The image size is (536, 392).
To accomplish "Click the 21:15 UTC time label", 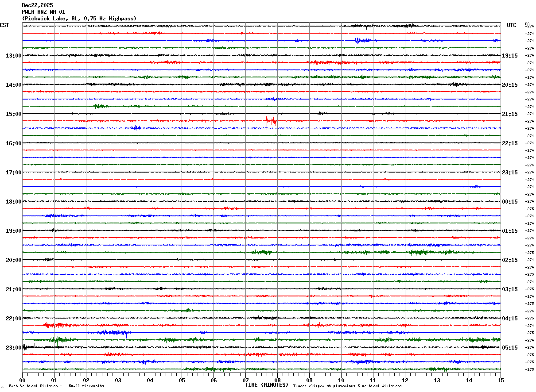I will coord(510,114).
